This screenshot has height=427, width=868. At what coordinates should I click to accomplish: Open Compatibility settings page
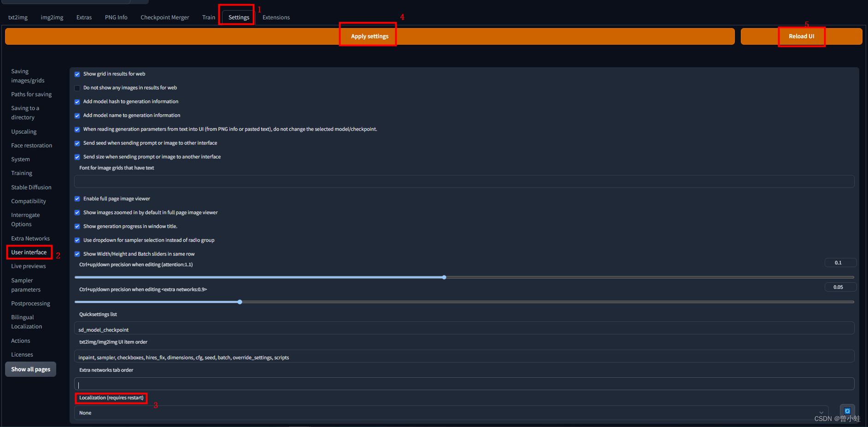tap(29, 201)
